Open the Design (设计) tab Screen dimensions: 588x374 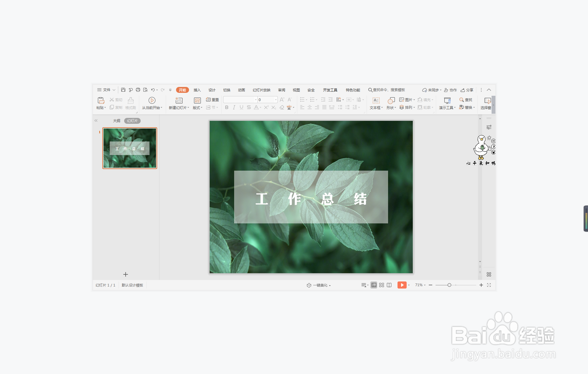(x=212, y=90)
